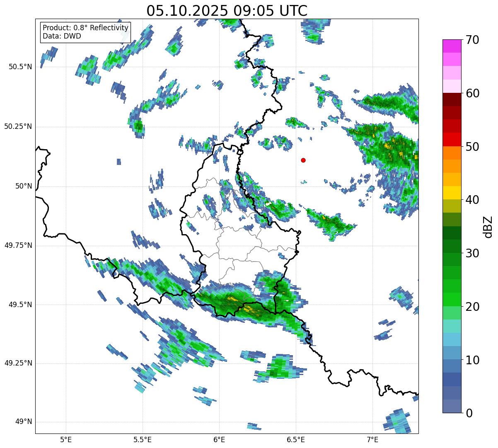Screen dimensions: 498x448
Task: Click the dark maroon swatch below 60 dBZ
Action: pyautogui.click(x=452, y=99)
